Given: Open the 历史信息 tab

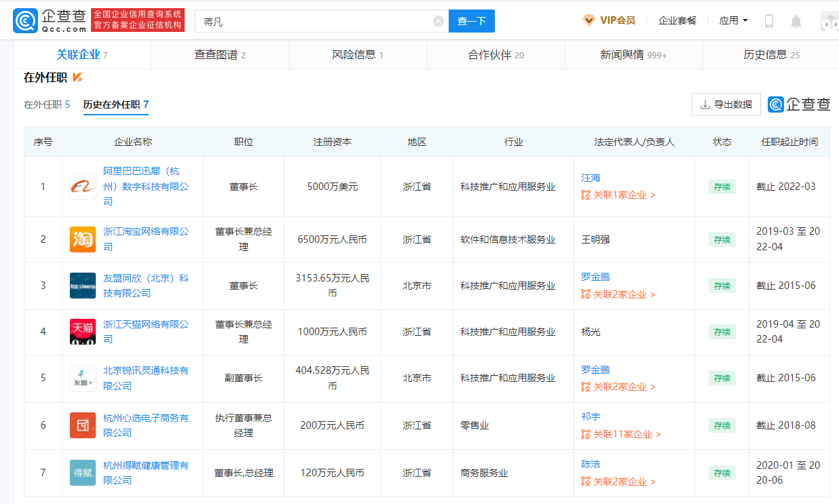Looking at the screenshot, I should coord(771,55).
